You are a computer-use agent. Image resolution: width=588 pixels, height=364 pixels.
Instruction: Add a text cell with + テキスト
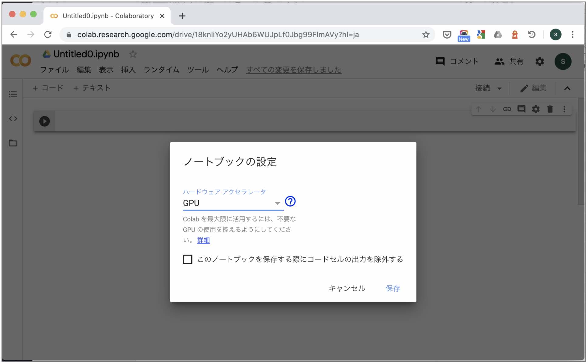pos(92,88)
